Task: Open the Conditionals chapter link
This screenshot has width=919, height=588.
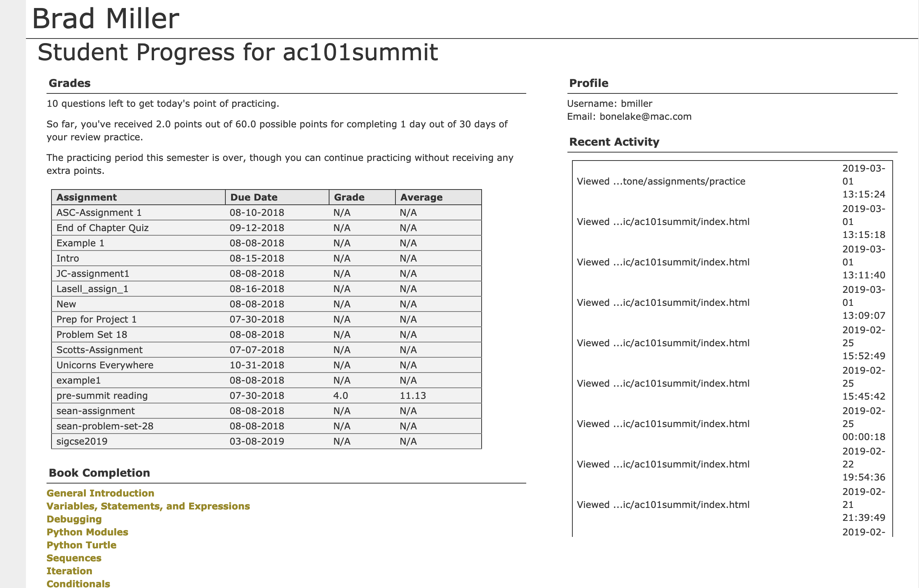Action: pyautogui.click(x=78, y=583)
